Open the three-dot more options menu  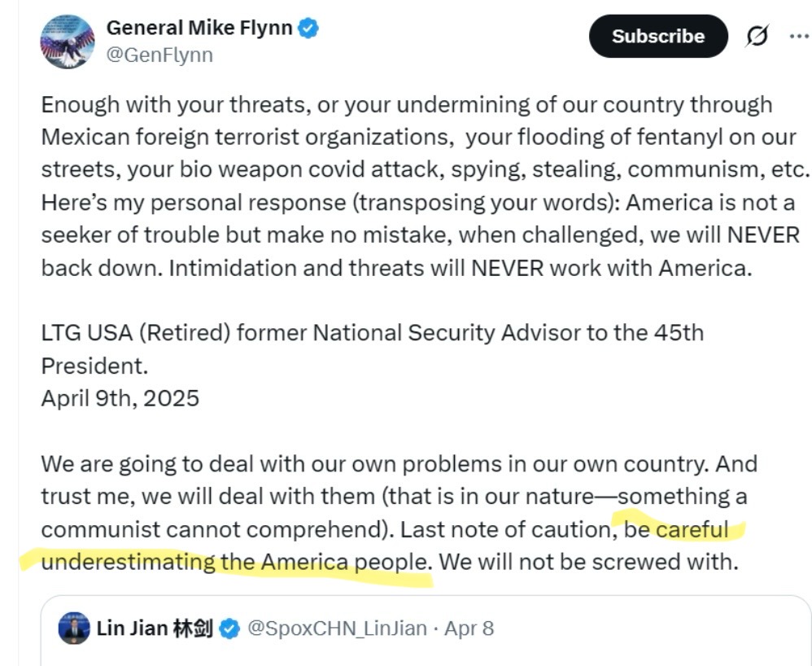click(799, 37)
